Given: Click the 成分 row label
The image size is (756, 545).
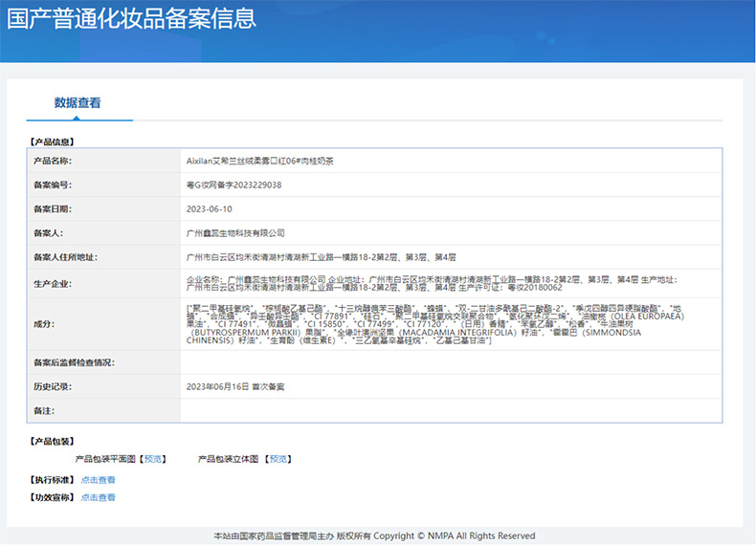Looking at the screenshot, I should pos(44,324).
